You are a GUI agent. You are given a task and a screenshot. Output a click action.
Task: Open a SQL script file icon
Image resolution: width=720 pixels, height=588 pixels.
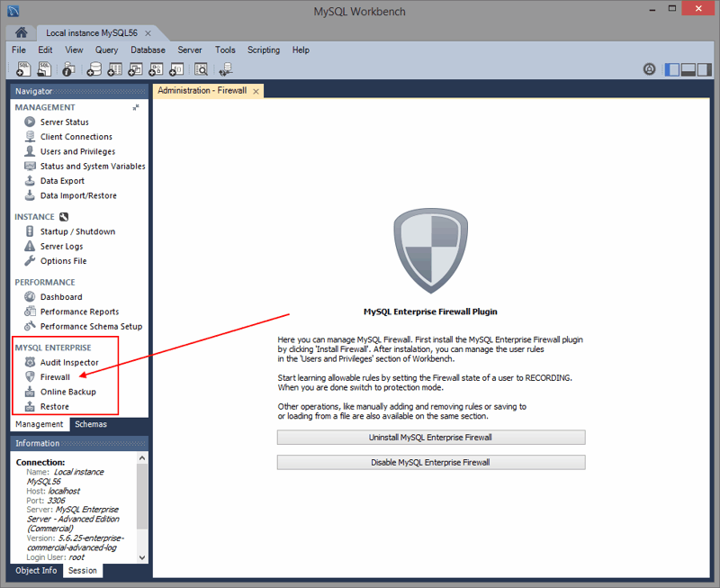(44, 69)
